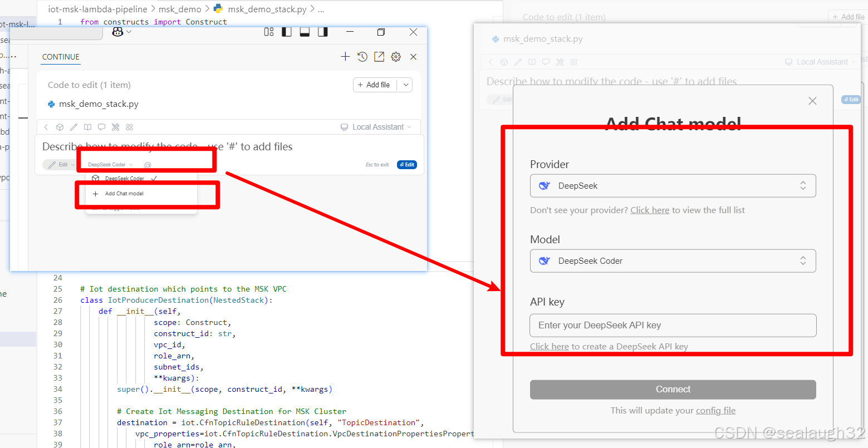Close the Add Chat model dialog

tap(812, 101)
